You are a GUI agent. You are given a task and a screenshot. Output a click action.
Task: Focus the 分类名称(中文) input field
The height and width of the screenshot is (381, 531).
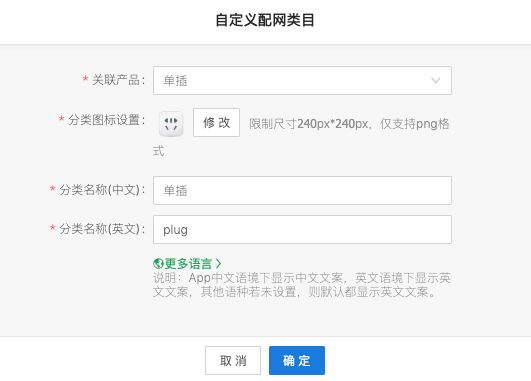[x=302, y=190]
